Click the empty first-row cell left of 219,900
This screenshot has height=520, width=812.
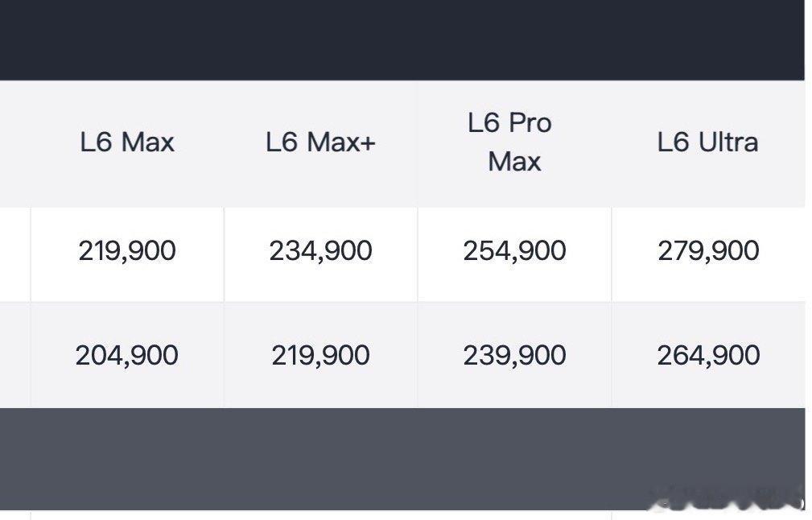15,255
